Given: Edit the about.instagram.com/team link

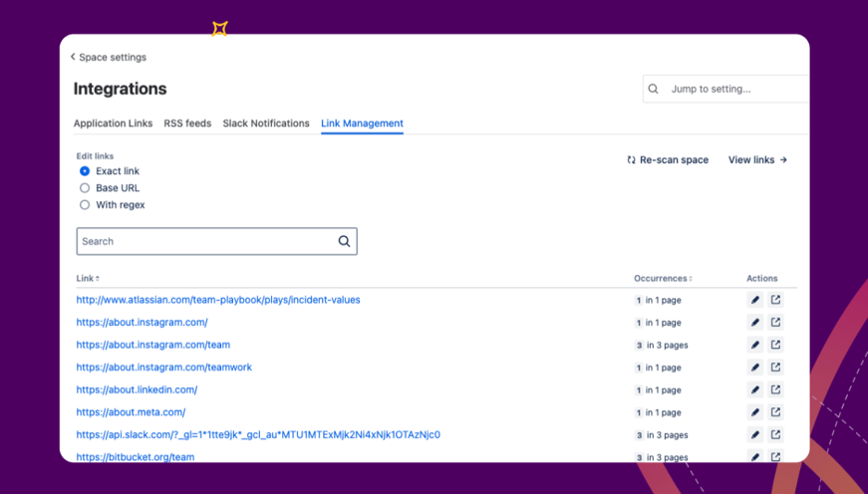Looking at the screenshot, I should (x=755, y=345).
